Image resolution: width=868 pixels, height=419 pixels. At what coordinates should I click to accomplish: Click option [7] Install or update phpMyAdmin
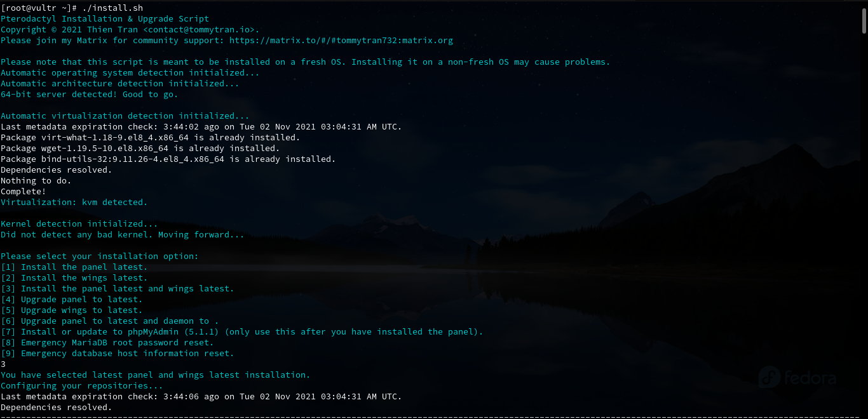(x=242, y=332)
